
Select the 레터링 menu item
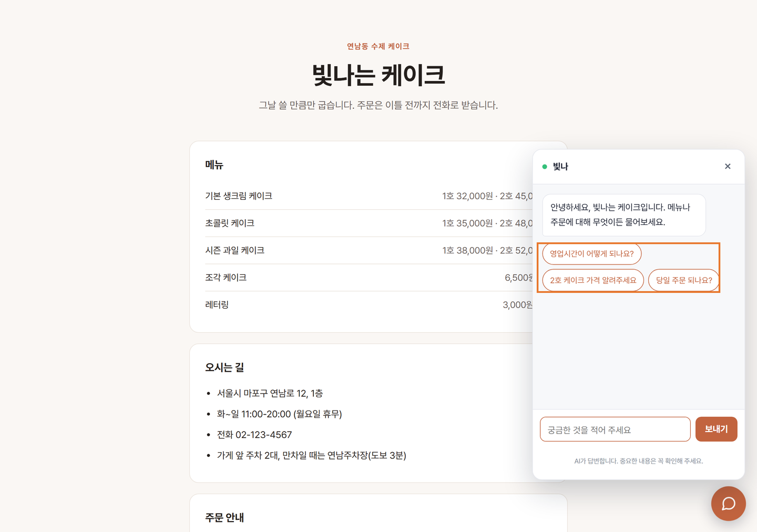click(x=217, y=305)
